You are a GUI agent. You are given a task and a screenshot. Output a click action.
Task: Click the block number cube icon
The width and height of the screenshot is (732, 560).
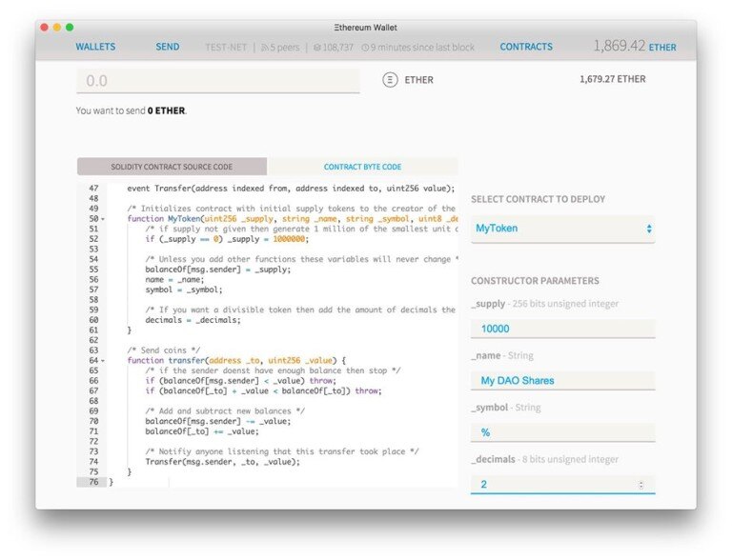317,47
